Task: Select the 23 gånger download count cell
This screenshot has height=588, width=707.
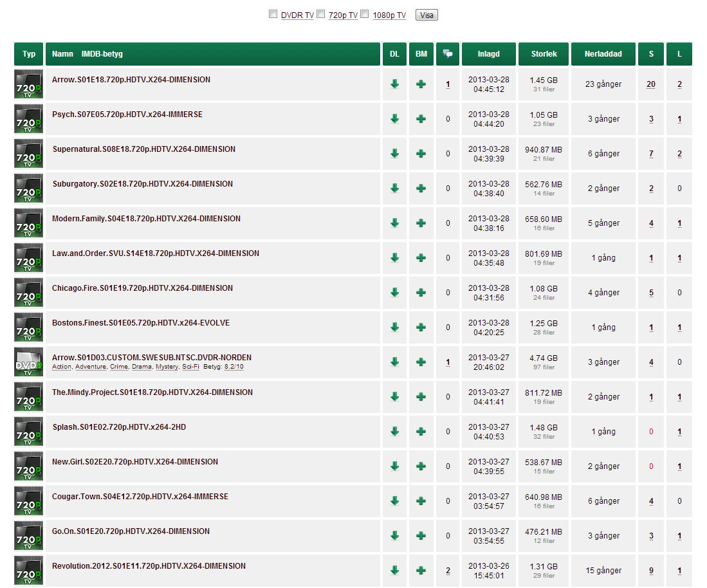Action: pyautogui.click(x=603, y=84)
